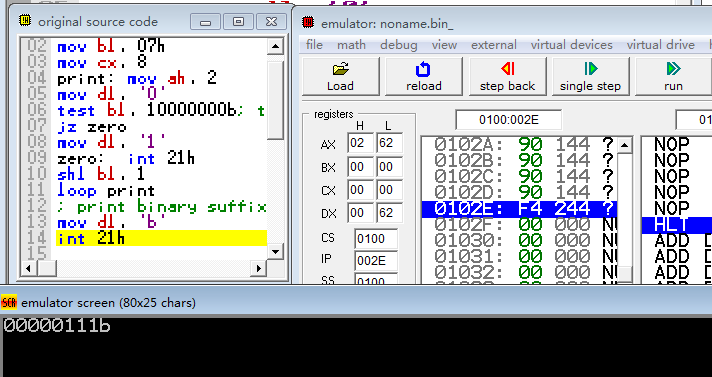Select memory row 0102B: 90
712x377 pixels.
point(519,160)
